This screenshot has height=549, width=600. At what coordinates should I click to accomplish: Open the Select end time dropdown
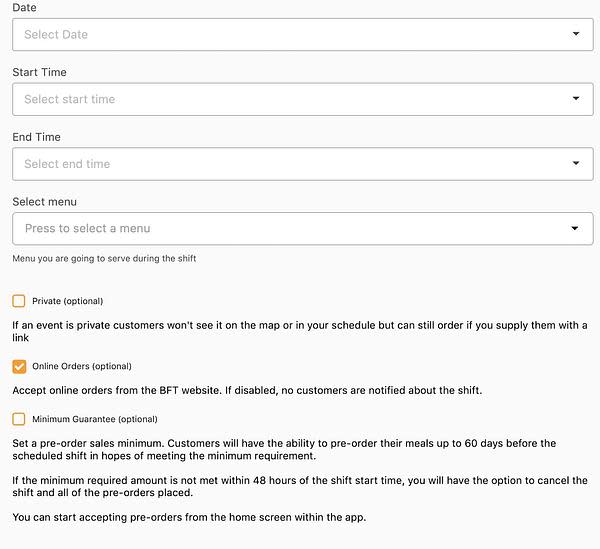303,164
